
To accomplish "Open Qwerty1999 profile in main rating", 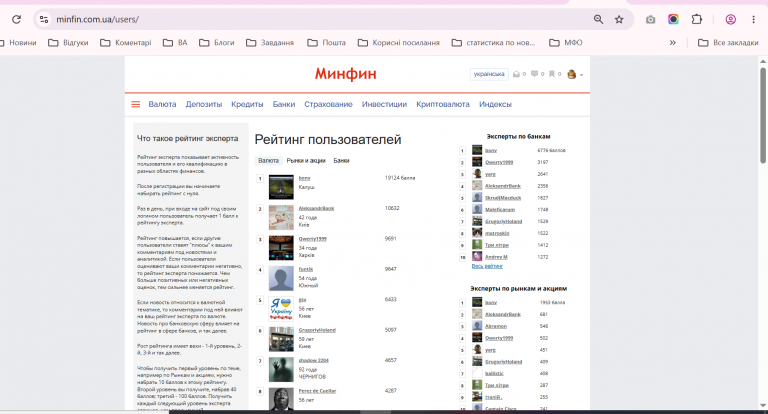I will [312, 239].
